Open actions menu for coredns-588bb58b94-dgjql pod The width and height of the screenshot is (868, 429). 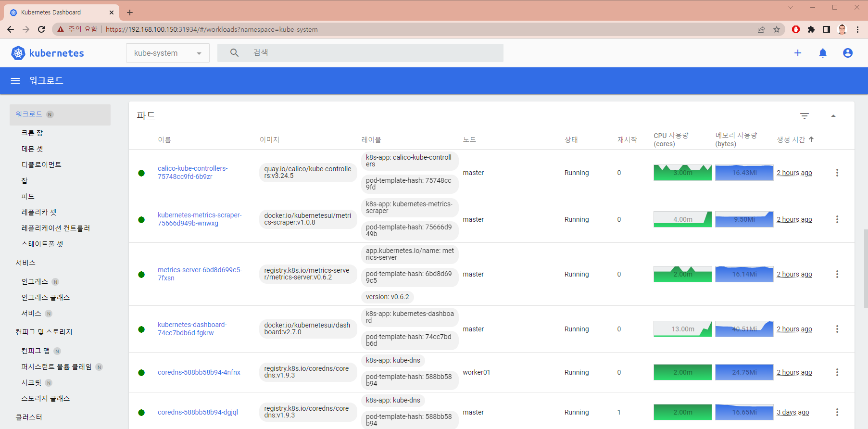point(837,412)
